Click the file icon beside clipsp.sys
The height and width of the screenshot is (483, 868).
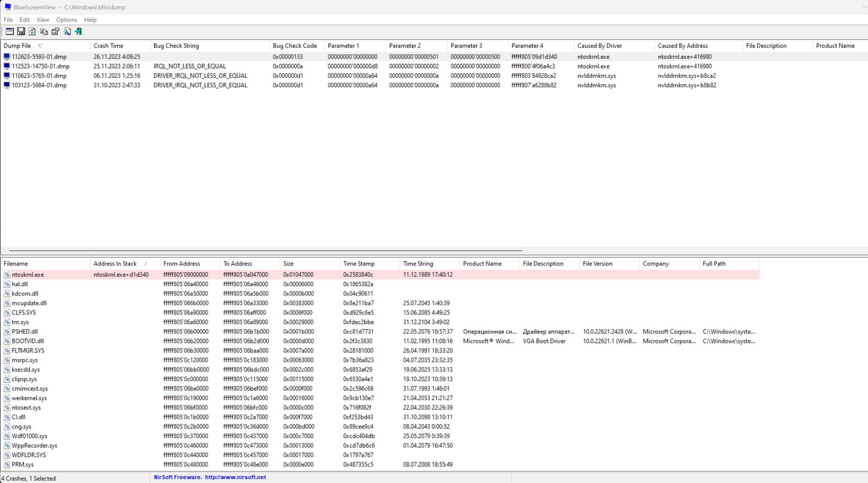coord(7,379)
